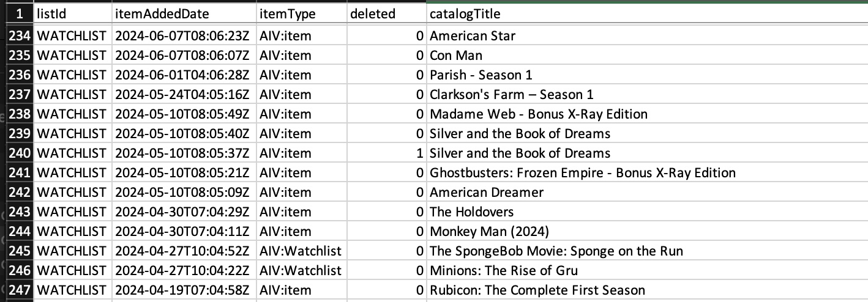Click the Ghostbusters: Frozen Empire title cell
Screen dimensions: 868x302
pyautogui.click(x=582, y=173)
